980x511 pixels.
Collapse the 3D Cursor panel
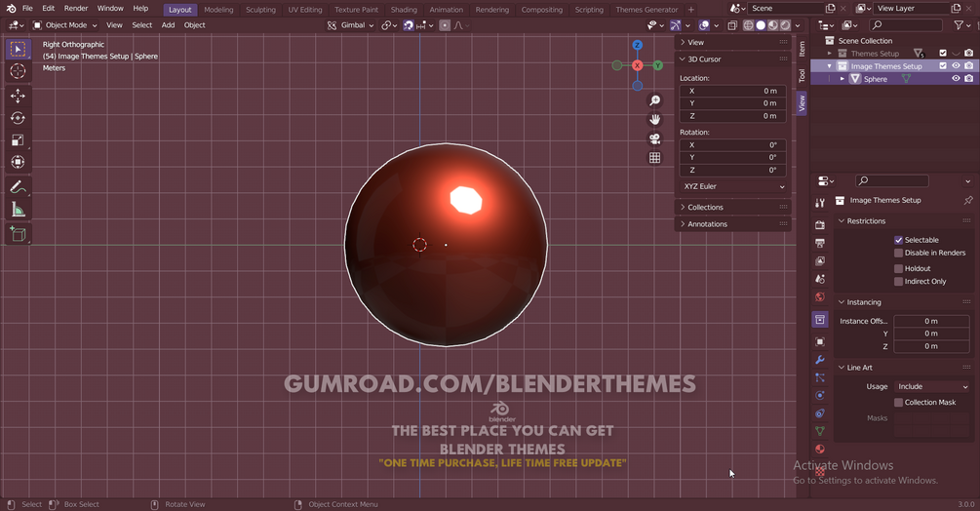732,59
